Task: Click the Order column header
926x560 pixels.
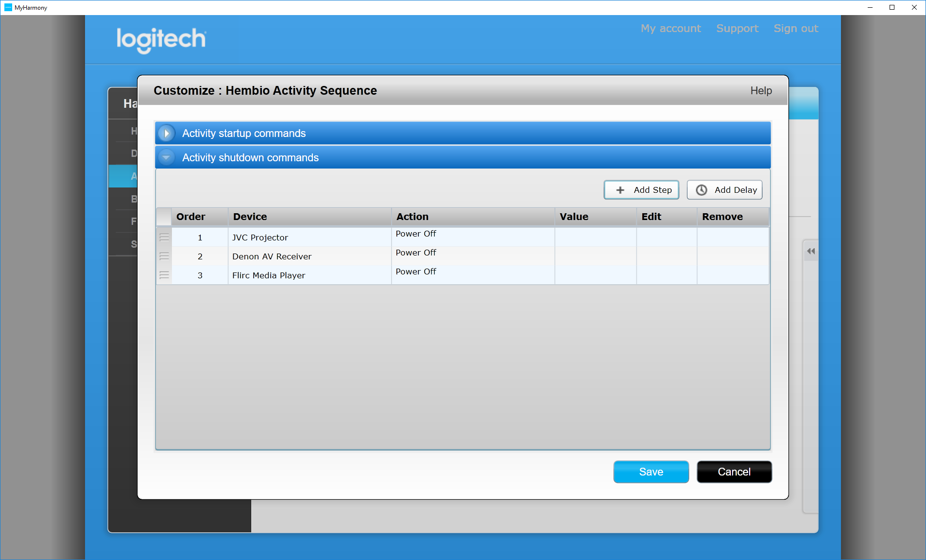Action: point(200,217)
